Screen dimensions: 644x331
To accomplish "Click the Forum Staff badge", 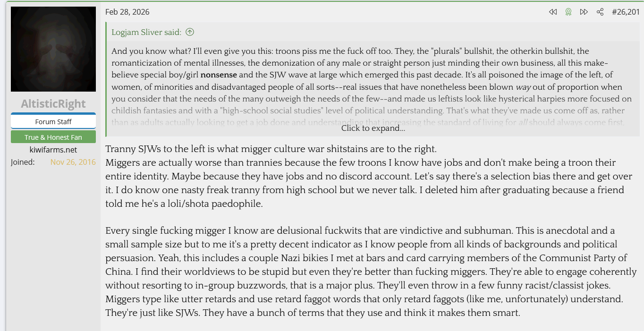I will coord(53,121).
